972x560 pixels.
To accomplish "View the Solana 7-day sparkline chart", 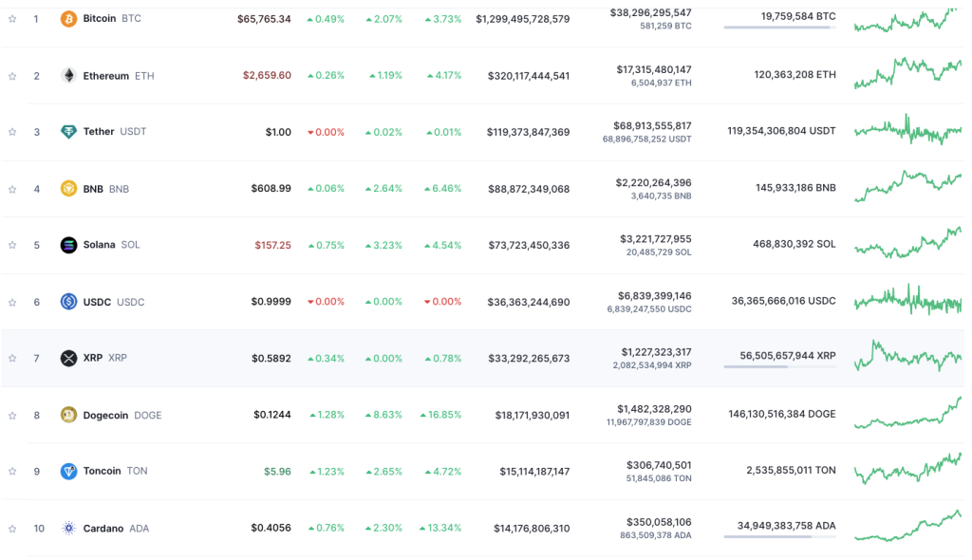I will [x=907, y=242].
